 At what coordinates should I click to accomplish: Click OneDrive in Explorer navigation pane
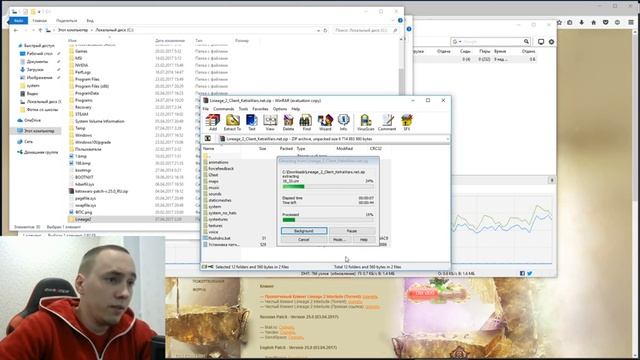(x=32, y=120)
